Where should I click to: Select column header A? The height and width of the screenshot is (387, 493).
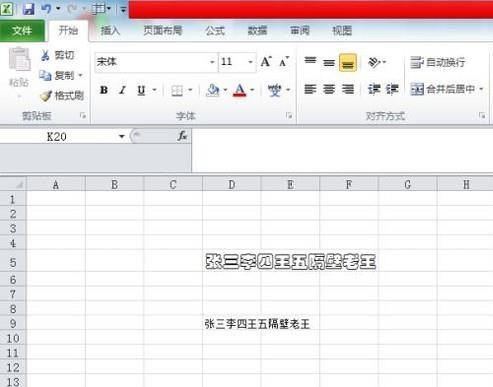click(x=56, y=184)
